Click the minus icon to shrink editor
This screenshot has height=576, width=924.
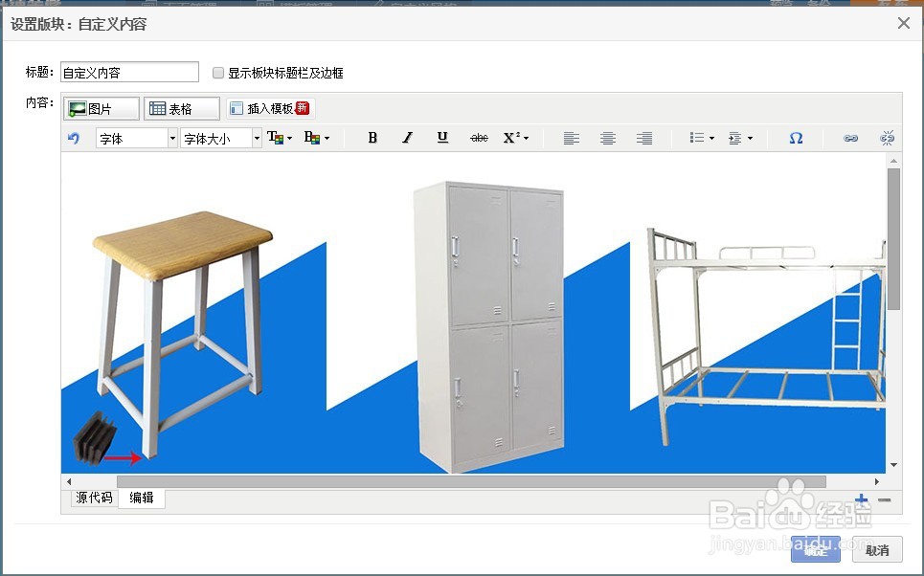[x=885, y=500]
